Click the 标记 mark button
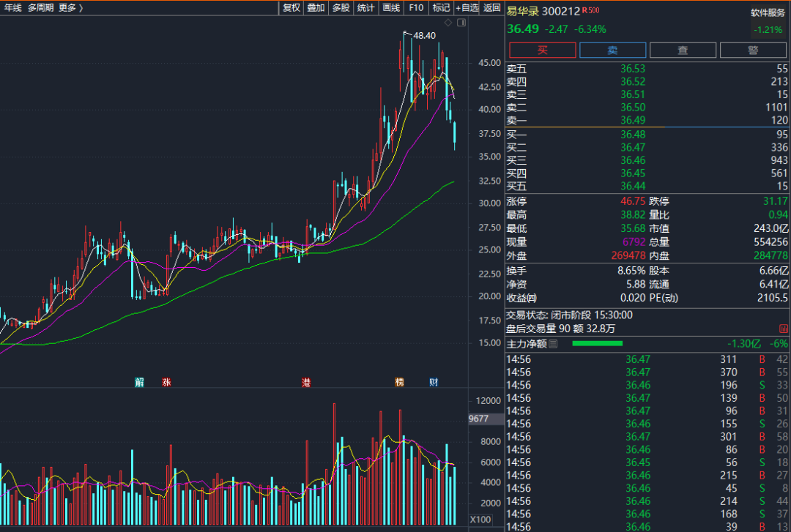This screenshot has height=532, width=791. (441, 7)
